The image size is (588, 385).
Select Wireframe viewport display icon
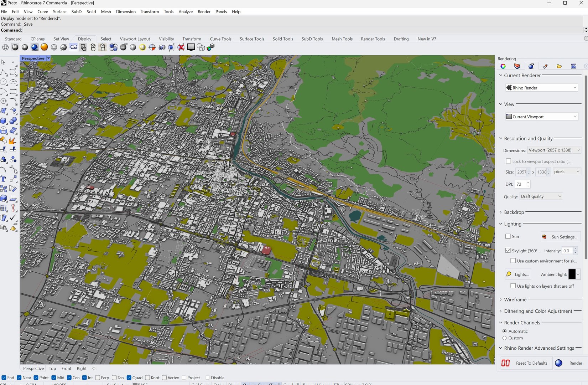(x=5, y=47)
